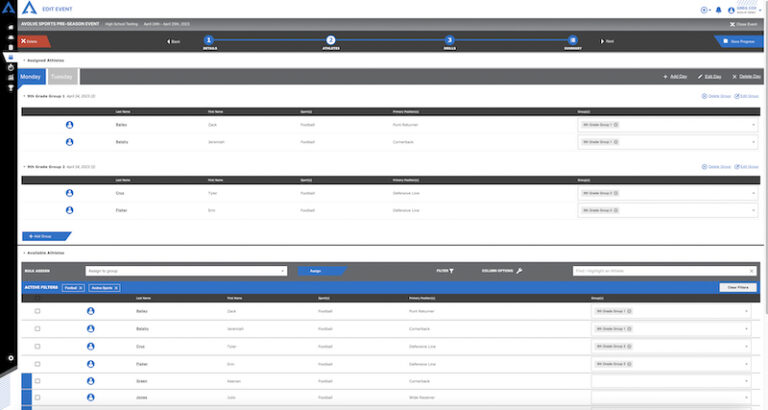This screenshot has height=410, width=768.
Task: Click the find athlete search field
Action: (x=660, y=271)
